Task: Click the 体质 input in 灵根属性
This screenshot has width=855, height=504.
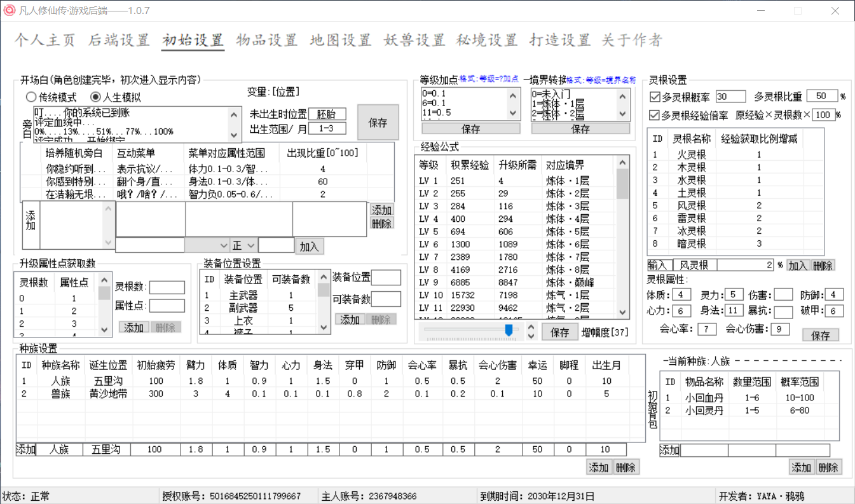Action: [x=681, y=295]
